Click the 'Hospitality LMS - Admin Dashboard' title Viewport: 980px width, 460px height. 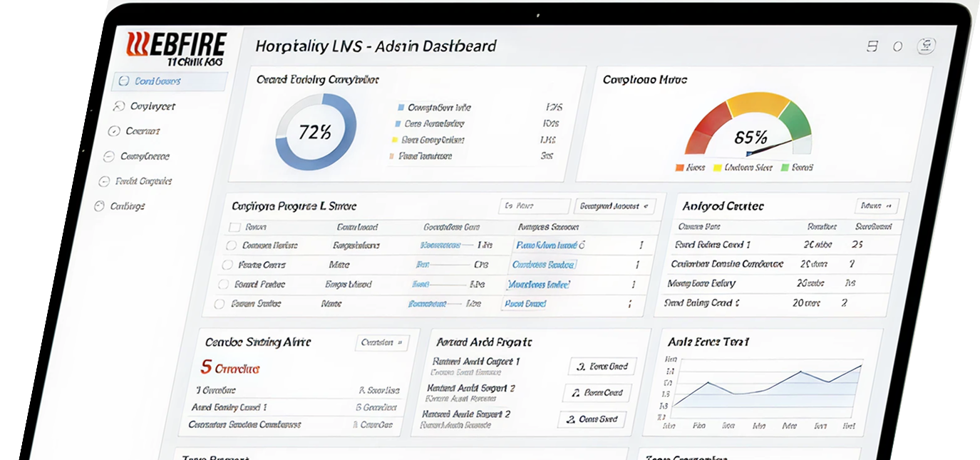click(x=376, y=47)
